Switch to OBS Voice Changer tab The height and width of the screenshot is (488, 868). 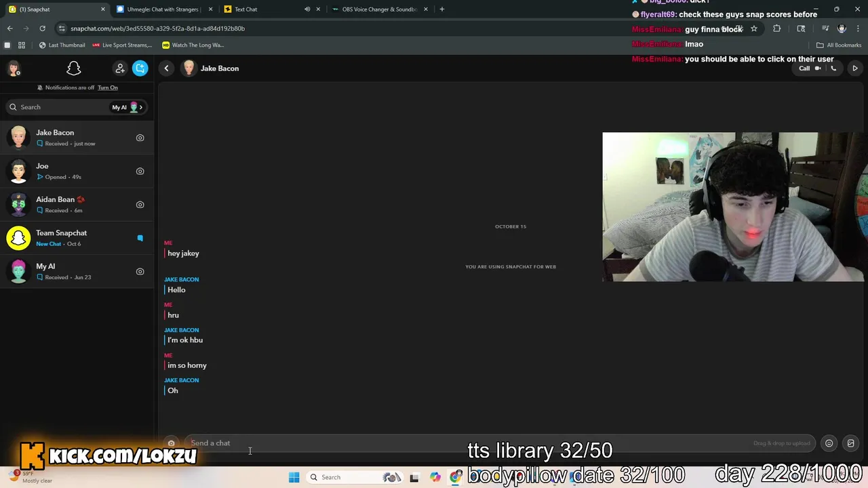[380, 9]
